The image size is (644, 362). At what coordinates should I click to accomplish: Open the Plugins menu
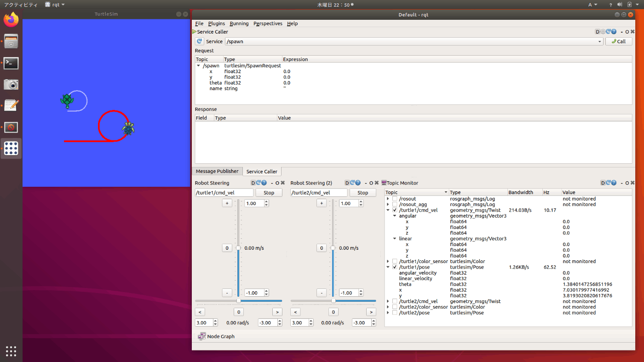[216, 23]
